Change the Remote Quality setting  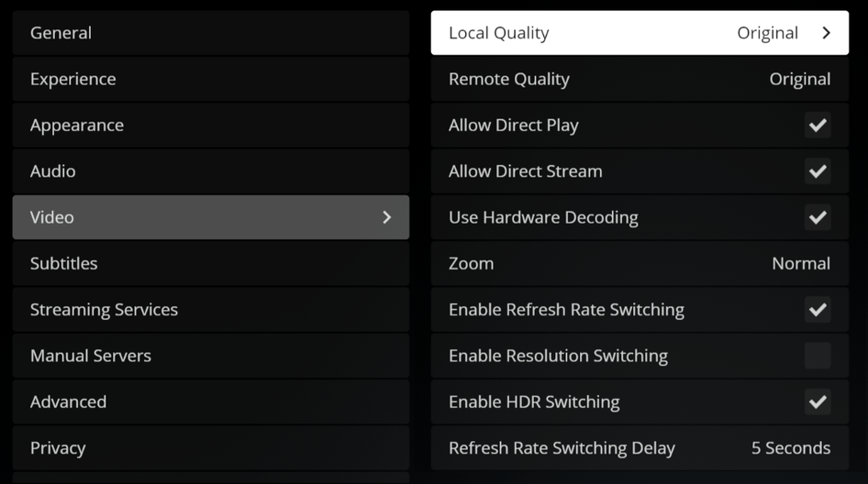tap(799, 80)
